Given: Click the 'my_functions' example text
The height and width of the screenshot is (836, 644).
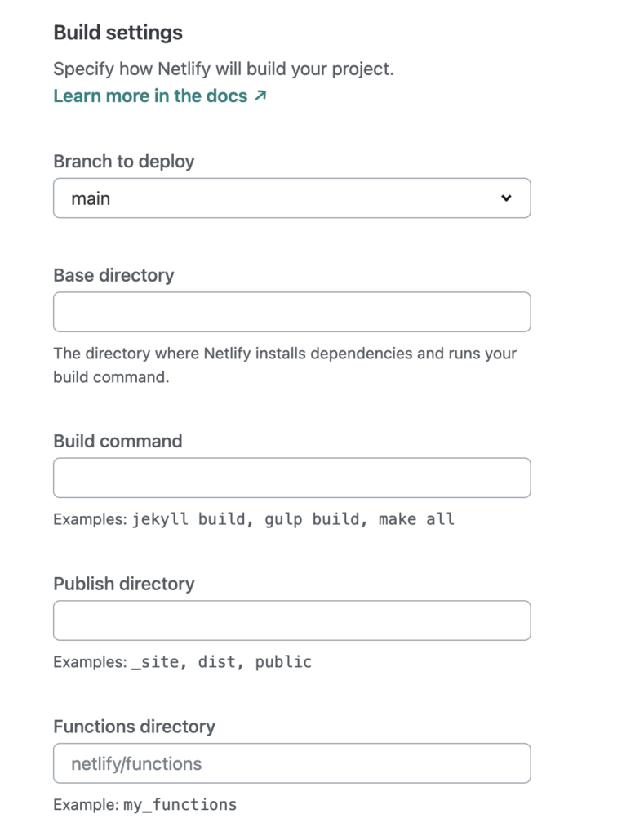Looking at the screenshot, I should (x=180, y=805).
